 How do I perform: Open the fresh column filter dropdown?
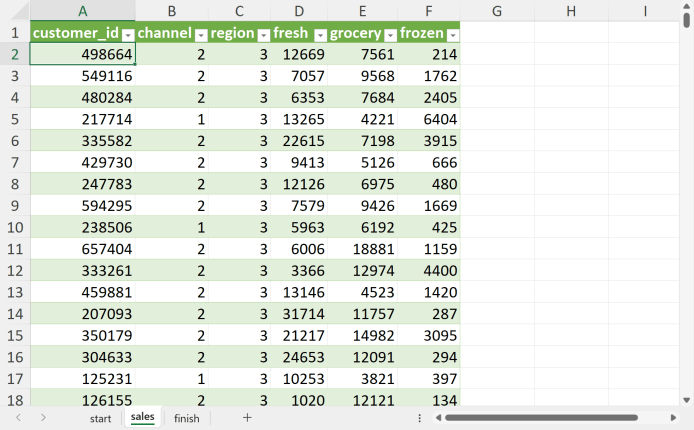(320, 35)
